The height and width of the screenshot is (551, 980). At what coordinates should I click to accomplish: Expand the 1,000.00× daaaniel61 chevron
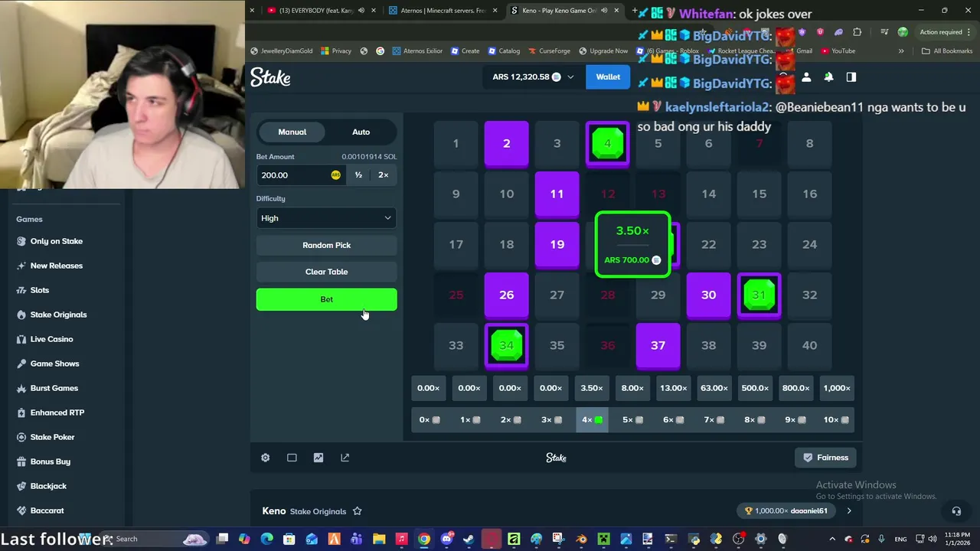(x=848, y=510)
